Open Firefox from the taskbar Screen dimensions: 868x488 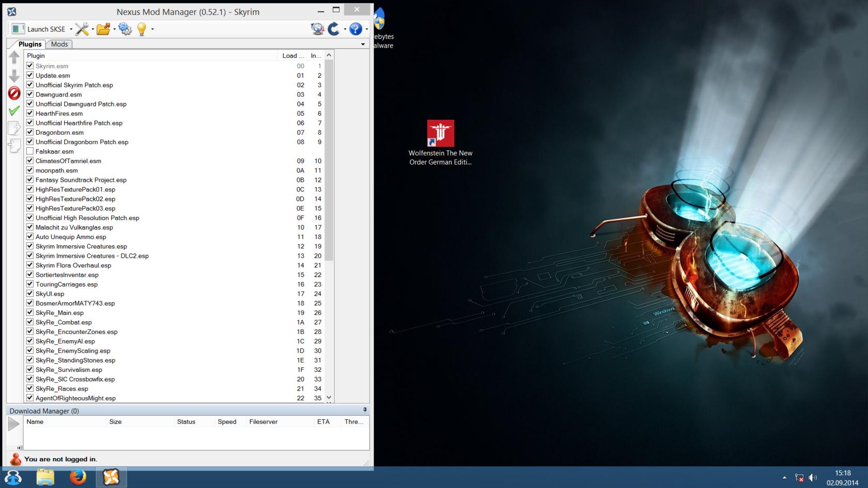pyautogui.click(x=78, y=477)
